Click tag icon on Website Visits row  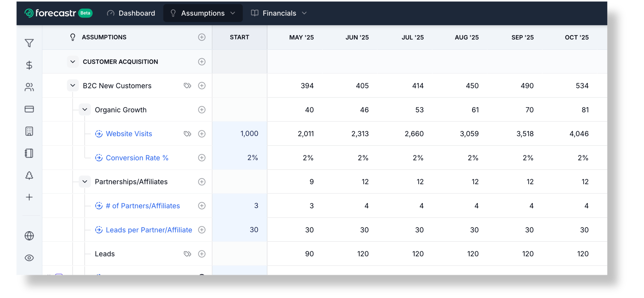point(187,134)
